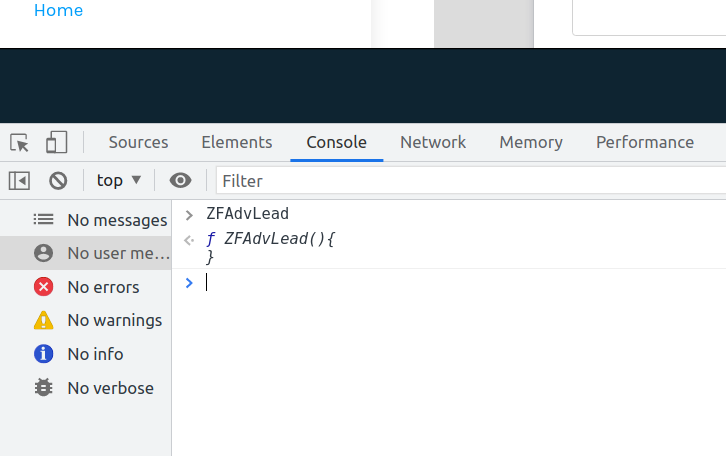Image resolution: width=726 pixels, height=456 pixels.
Task: Open the top JavaScript context dropdown
Action: [119, 180]
